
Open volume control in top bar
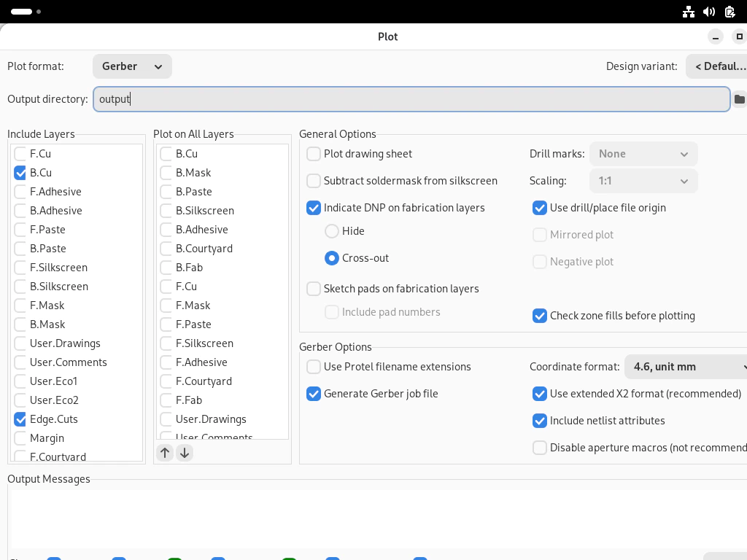pos(709,12)
